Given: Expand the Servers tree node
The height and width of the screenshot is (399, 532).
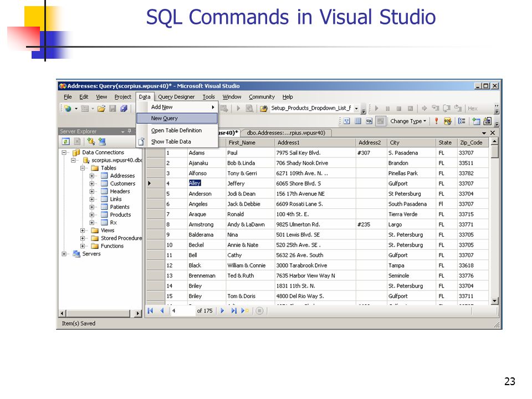Looking at the screenshot, I should (x=64, y=254).
